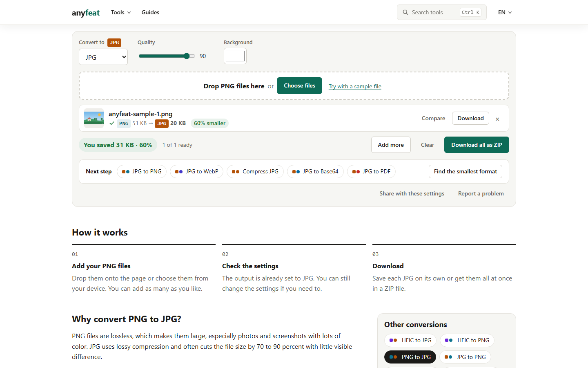The width and height of the screenshot is (588, 368).
Task: Open the Convert to format select box
Action: [103, 57]
